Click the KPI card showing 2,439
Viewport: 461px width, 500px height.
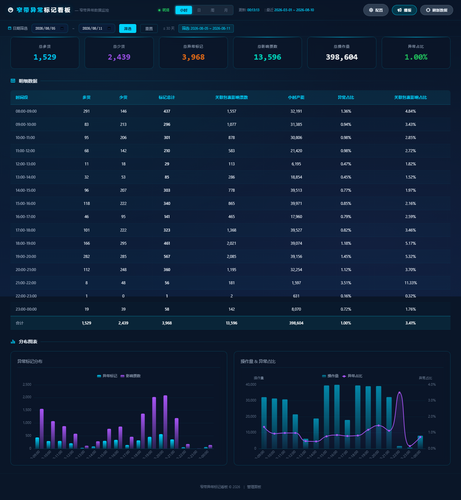pos(119,53)
